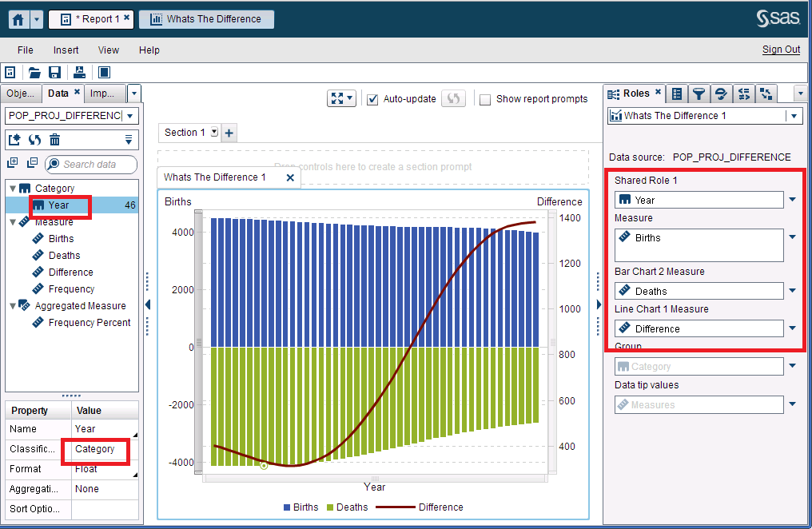Image resolution: width=812 pixels, height=529 pixels.
Task: Open the Properties list icon tab
Action: [677, 94]
